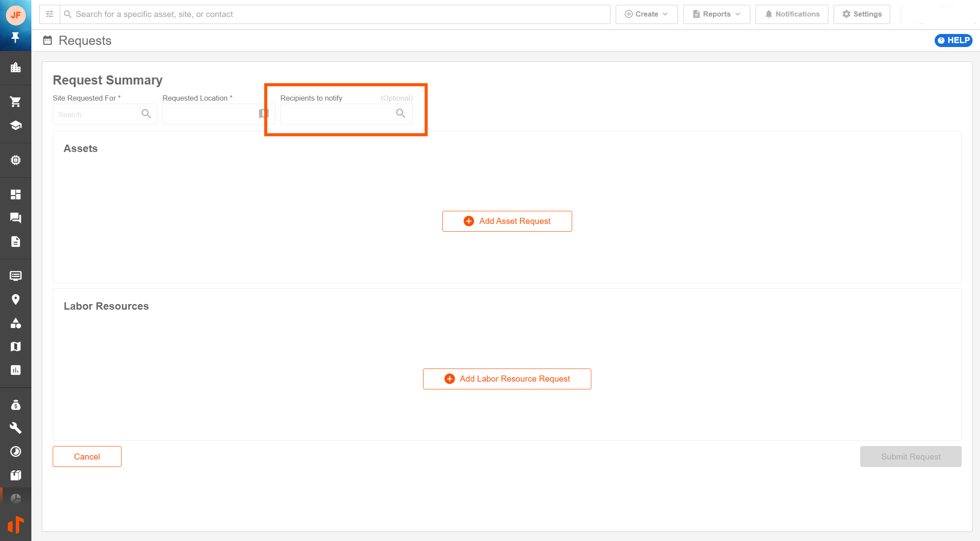Open the JF user avatar menu
The height and width of the screenshot is (541, 980).
[16, 15]
